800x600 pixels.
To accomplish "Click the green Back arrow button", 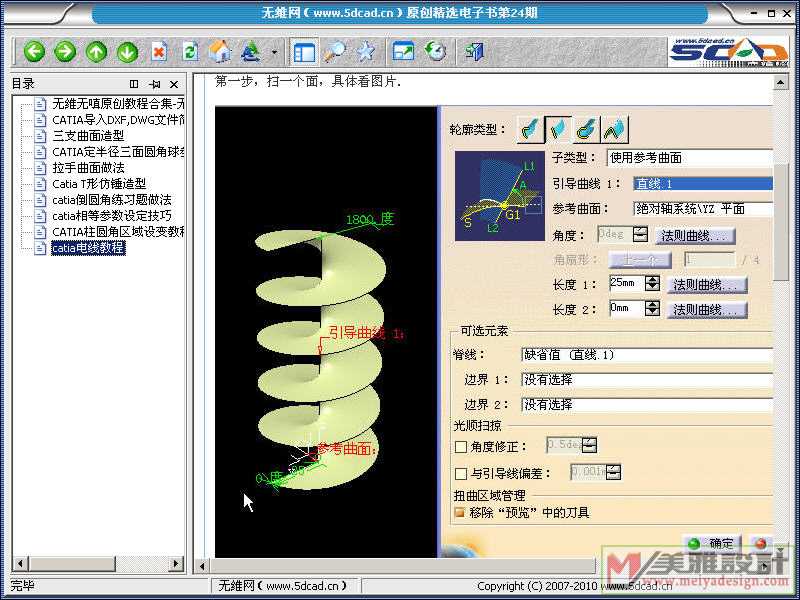I will click(35, 51).
